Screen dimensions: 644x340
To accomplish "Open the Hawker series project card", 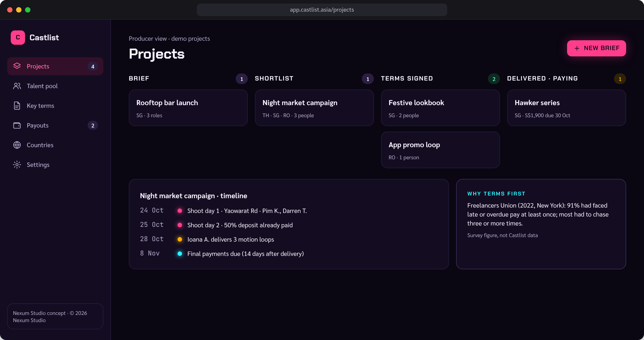I will (x=566, y=108).
